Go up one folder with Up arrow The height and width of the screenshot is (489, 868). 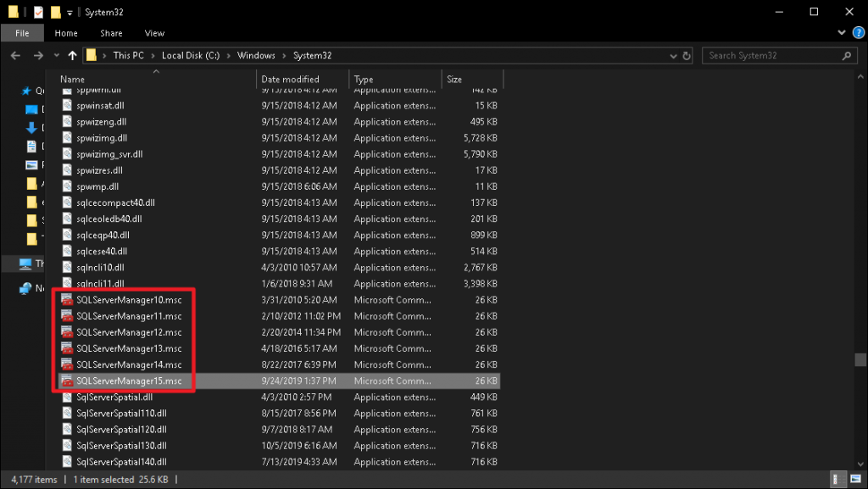pos(73,55)
